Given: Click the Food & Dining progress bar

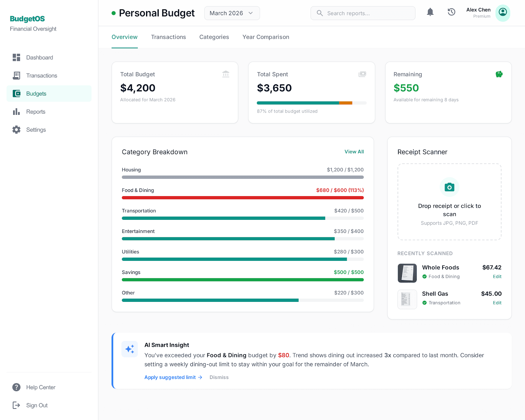Looking at the screenshot, I should tap(242, 198).
